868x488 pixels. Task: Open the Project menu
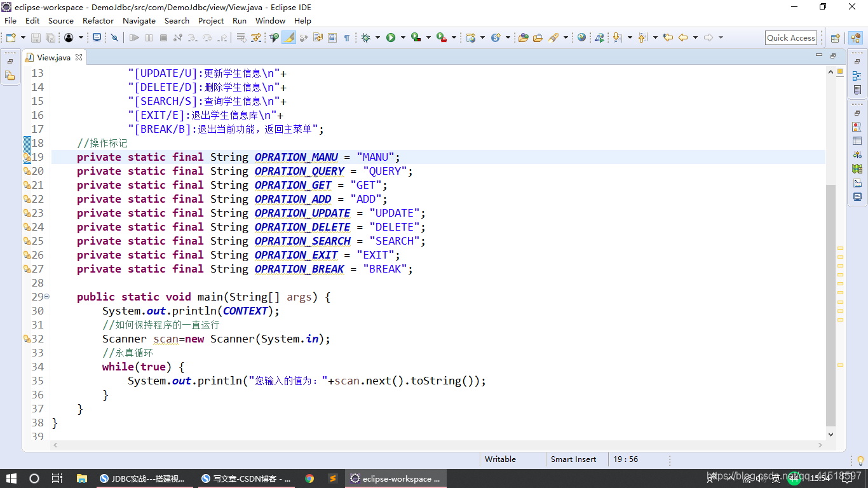pos(211,20)
